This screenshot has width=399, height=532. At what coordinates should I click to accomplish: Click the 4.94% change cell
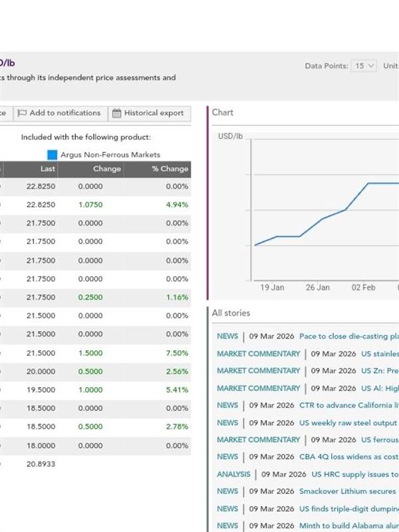pos(177,205)
